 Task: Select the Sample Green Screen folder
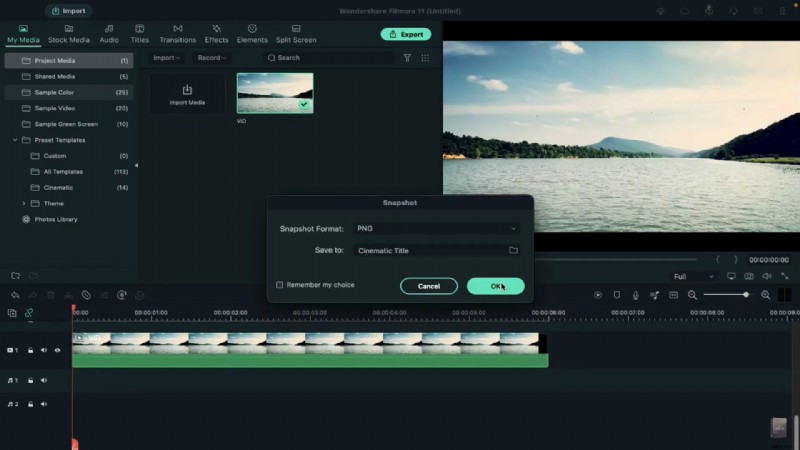[69, 124]
